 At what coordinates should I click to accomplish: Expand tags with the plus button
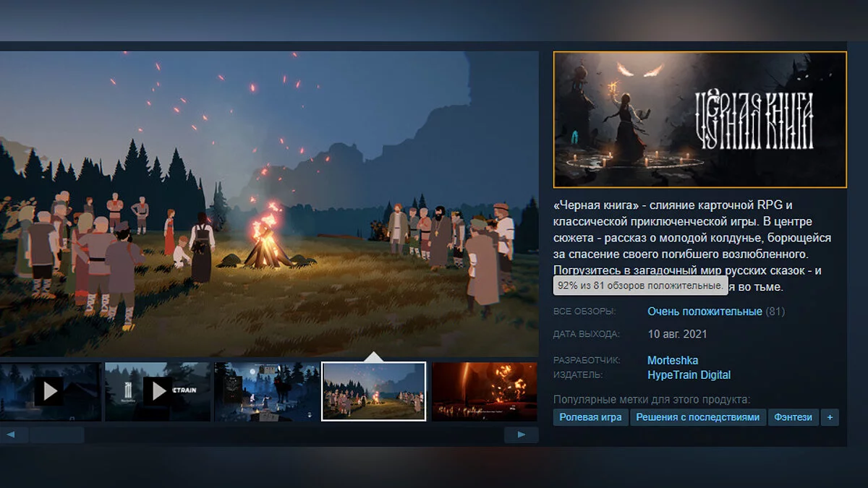pyautogui.click(x=830, y=417)
